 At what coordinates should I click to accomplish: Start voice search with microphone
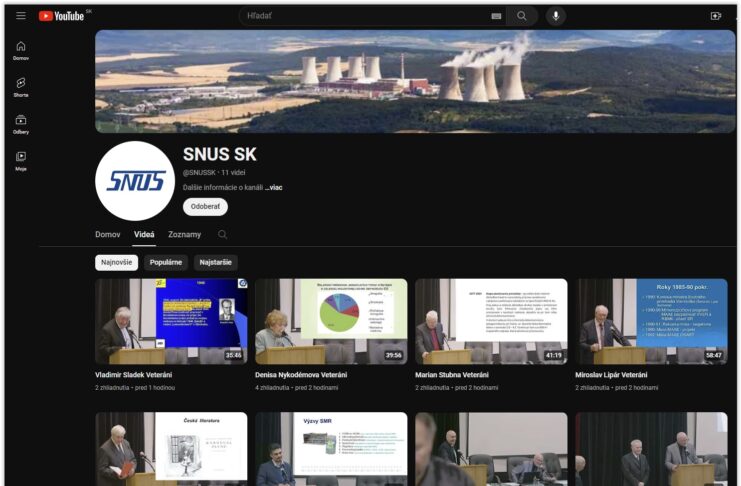[x=556, y=16]
